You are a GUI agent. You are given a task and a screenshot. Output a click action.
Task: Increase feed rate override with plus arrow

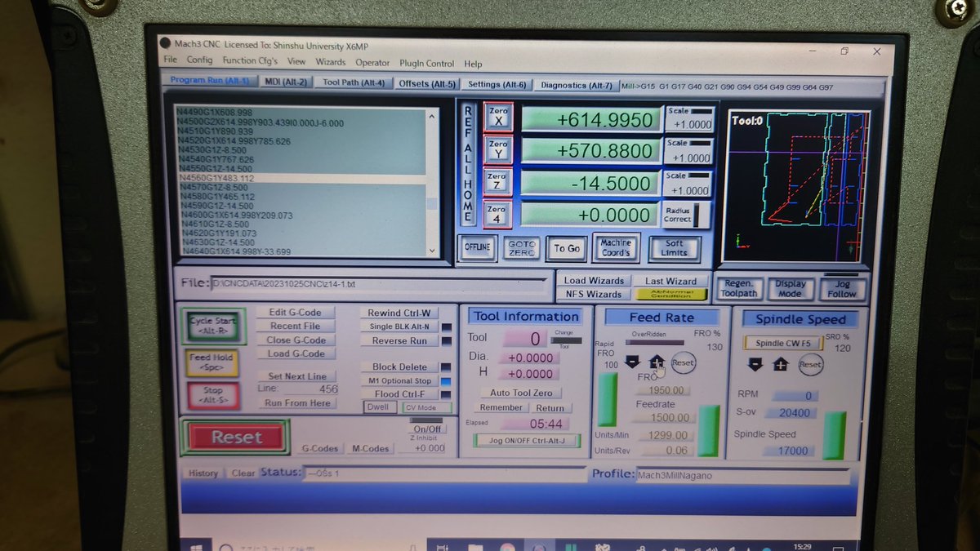click(x=657, y=362)
